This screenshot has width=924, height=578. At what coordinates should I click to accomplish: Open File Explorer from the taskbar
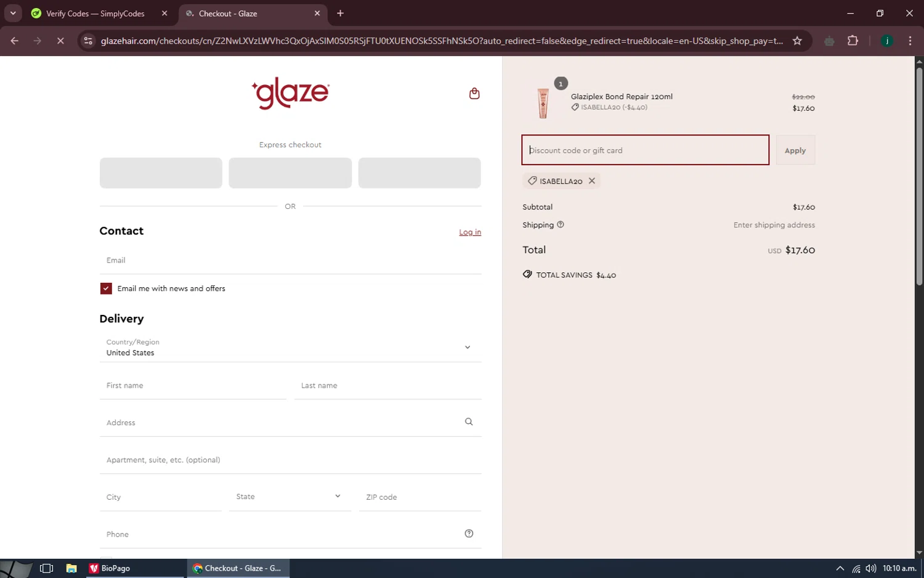pyautogui.click(x=71, y=568)
